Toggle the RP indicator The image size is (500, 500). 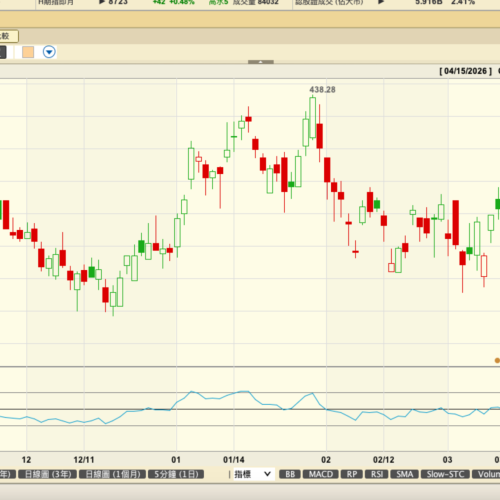[x=352, y=474]
